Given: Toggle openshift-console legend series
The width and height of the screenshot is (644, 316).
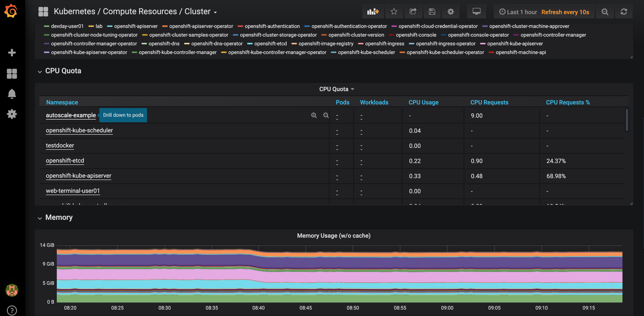Looking at the screenshot, I should click(416, 35).
